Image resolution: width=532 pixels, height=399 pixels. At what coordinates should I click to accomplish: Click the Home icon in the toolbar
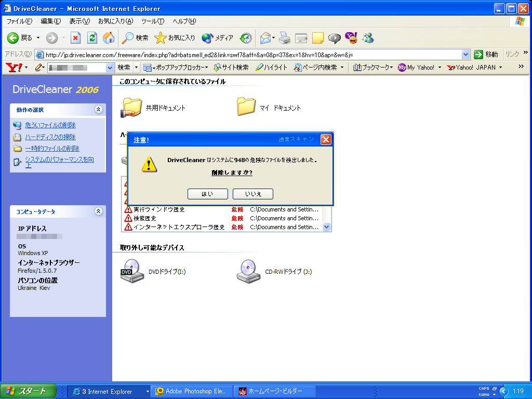pyautogui.click(x=109, y=37)
